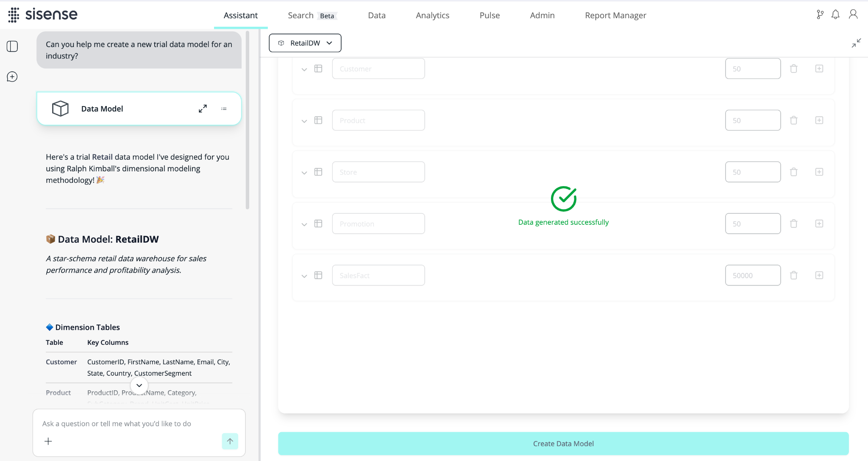Image resolution: width=868 pixels, height=461 pixels.
Task: Open the git branch icon in header
Action: (820, 15)
